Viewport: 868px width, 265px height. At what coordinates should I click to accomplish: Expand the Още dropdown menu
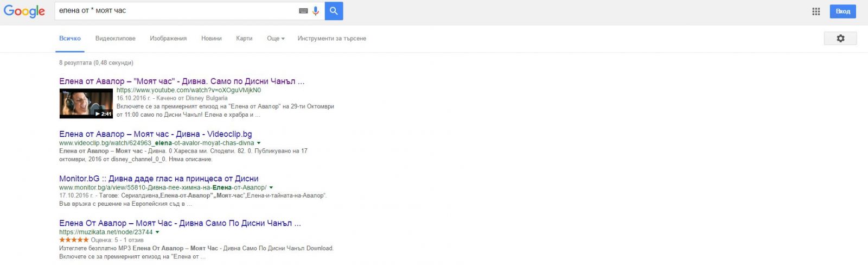[276, 39]
